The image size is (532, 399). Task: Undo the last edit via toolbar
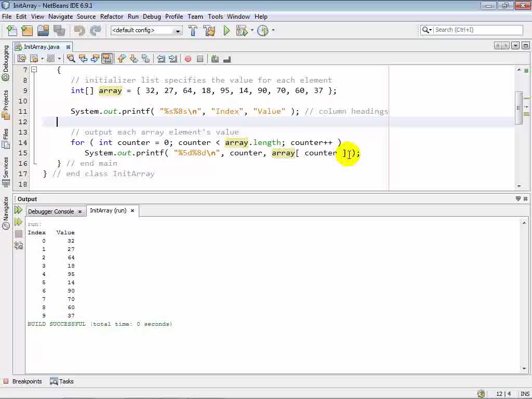(79, 31)
